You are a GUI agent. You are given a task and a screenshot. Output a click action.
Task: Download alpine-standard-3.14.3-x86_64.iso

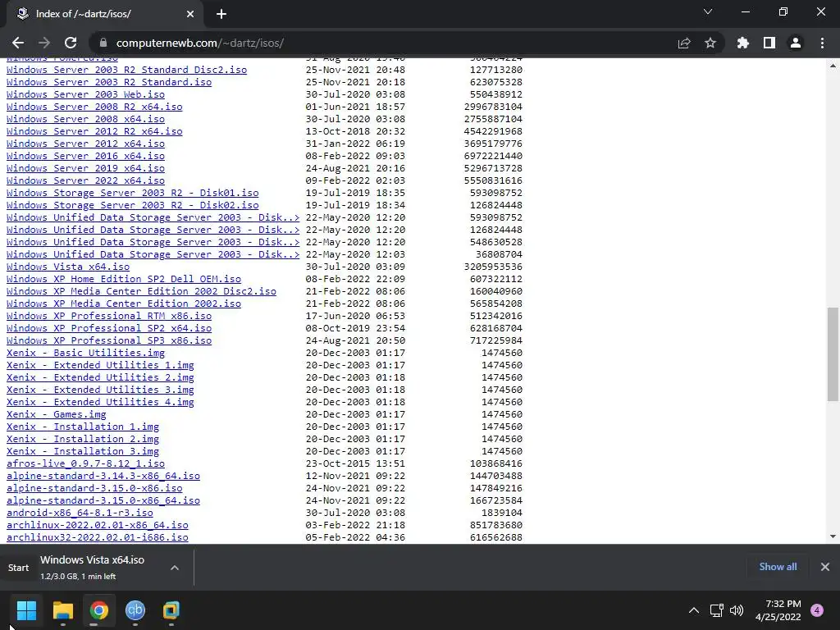click(x=103, y=477)
